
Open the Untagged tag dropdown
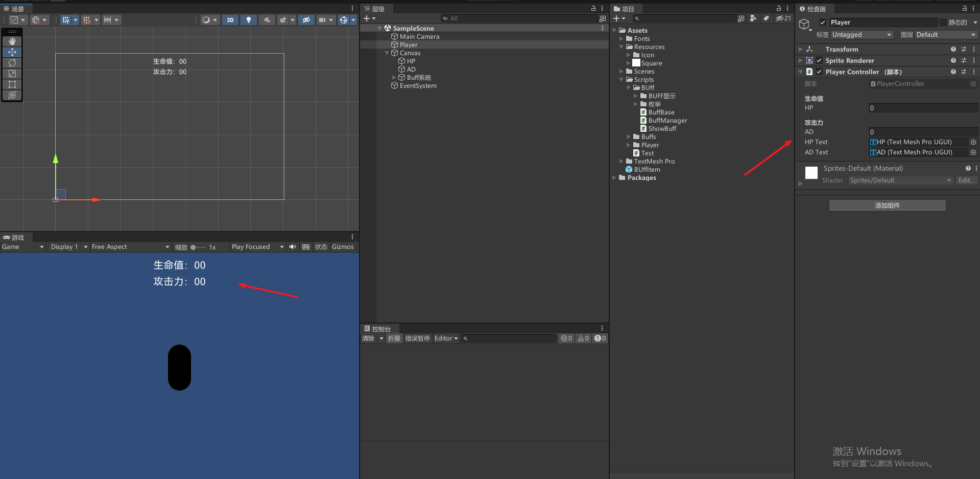(862, 34)
